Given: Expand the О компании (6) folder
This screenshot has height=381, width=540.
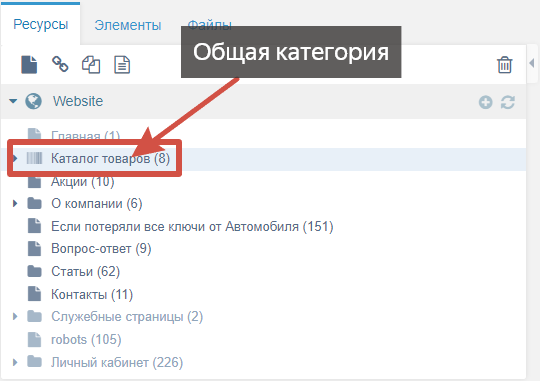Looking at the screenshot, I should pyautogui.click(x=15, y=204).
